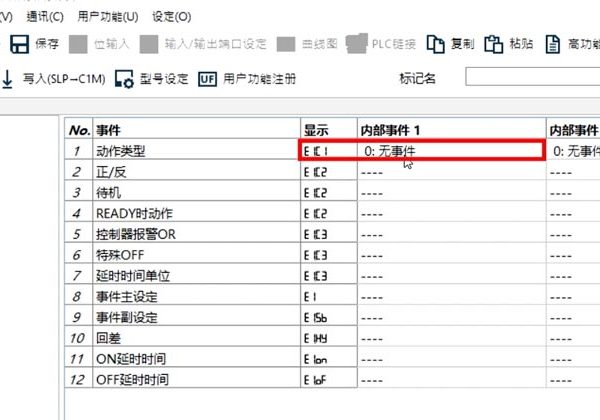Click the UF user function registration icon

[x=208, y=78]
